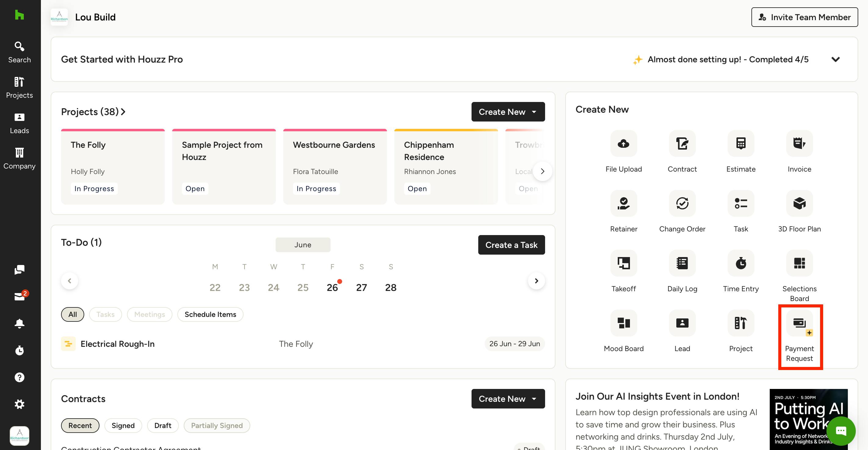Go to next week in To-Do calendar
Image resolution: width=868 pixels, height=450 pixels.
[x=536, y=281]
